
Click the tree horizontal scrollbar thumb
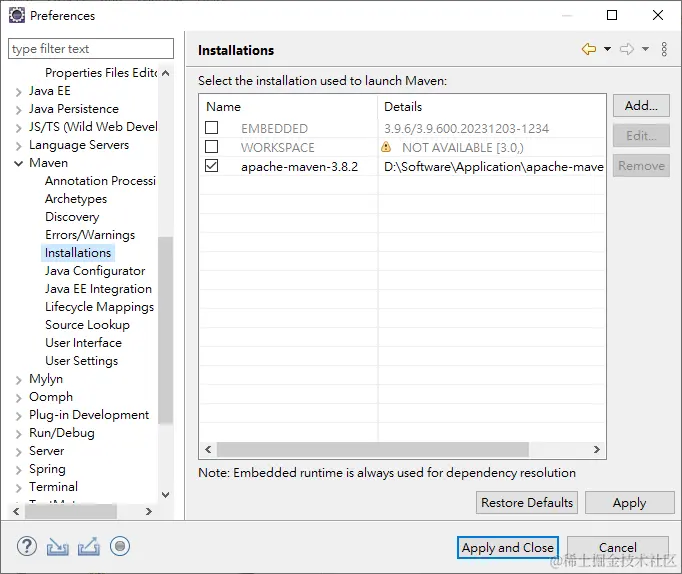click(71, 511)
